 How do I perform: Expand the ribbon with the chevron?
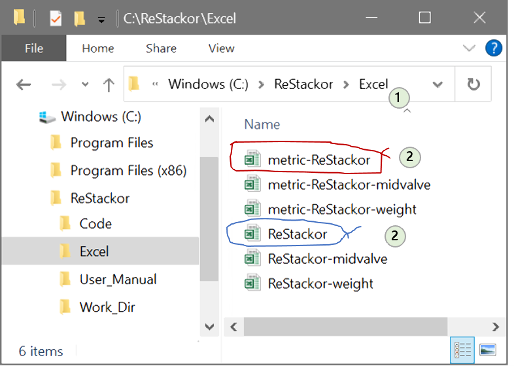click(x=469, y=48)
